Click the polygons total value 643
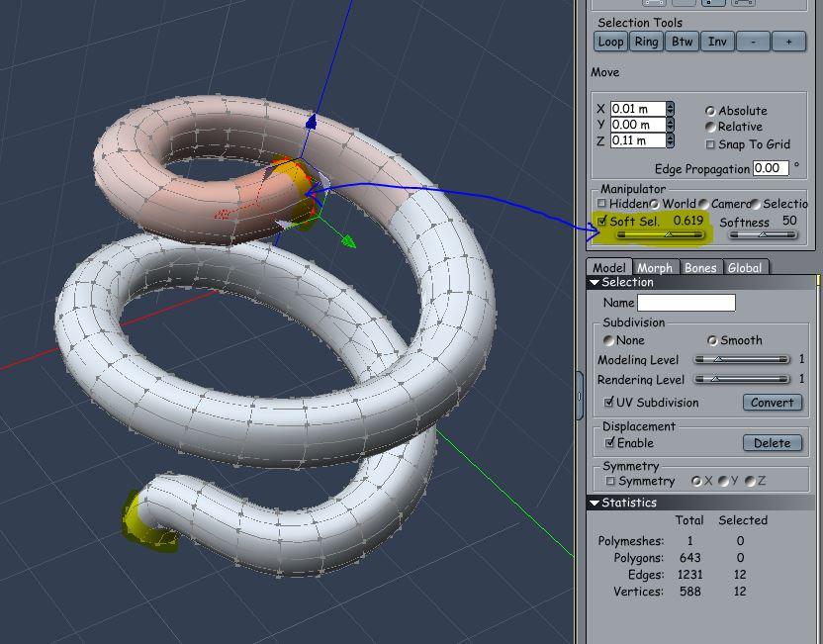Image resolution: width=823 pixels, height=644 pixels. coord(689,557)
